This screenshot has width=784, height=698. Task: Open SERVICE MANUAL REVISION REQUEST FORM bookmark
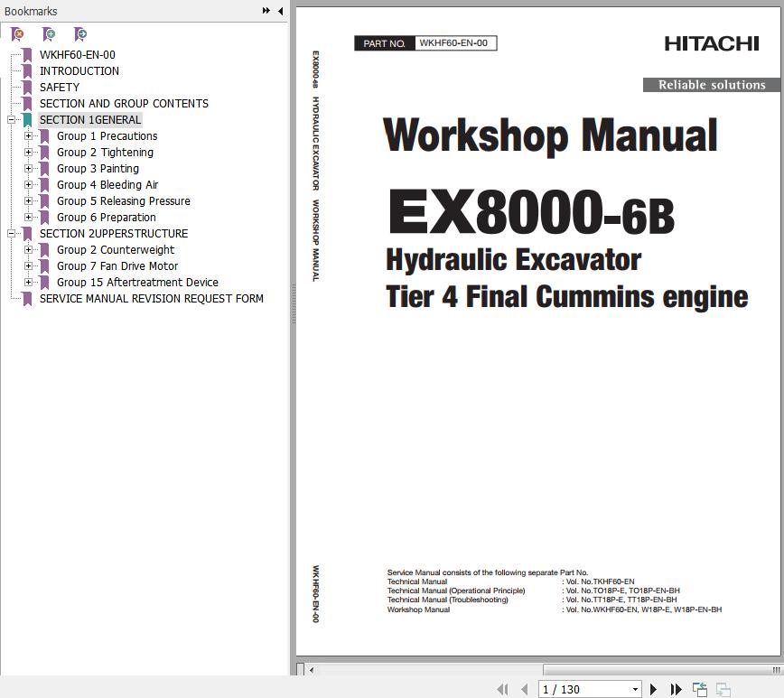tap(152, 299)
